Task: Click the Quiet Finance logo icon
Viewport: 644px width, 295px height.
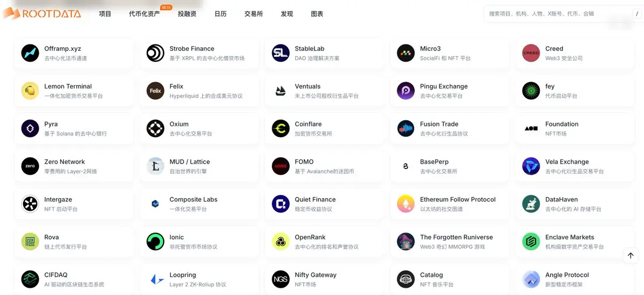Action: pyautogui.click(x=281, y=204)
